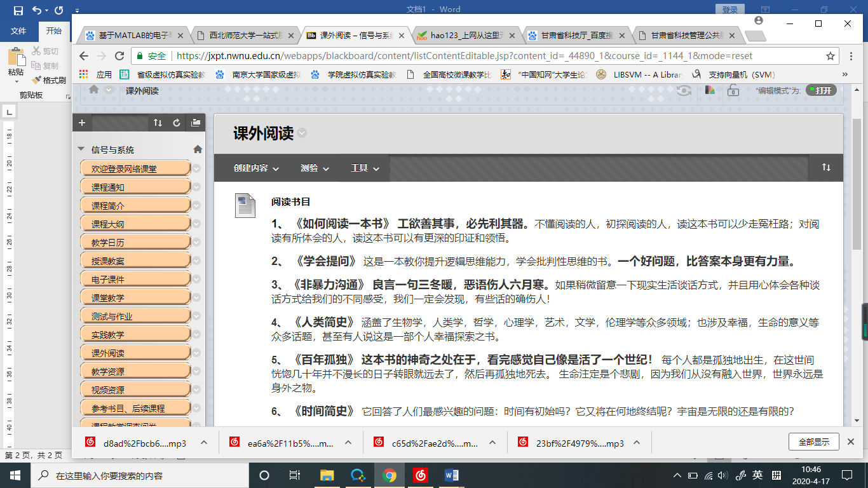
Task: Refresh the course menu
Action: point(177,123)
